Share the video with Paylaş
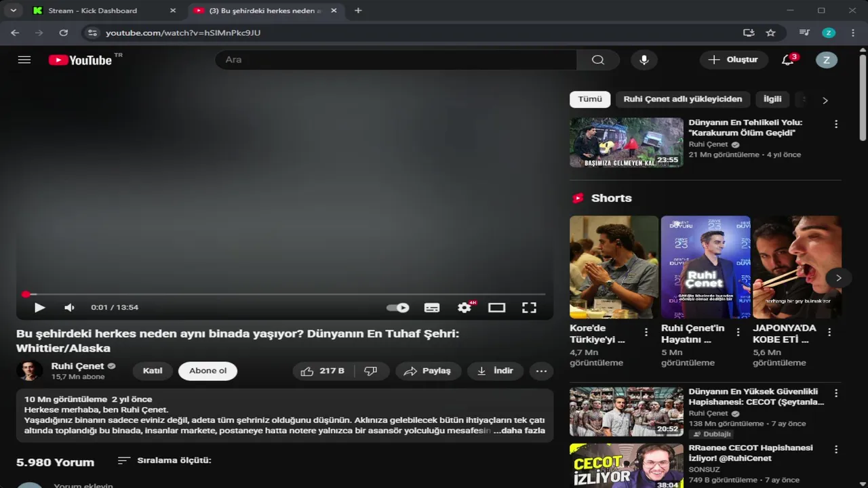 tap(428, 371)
